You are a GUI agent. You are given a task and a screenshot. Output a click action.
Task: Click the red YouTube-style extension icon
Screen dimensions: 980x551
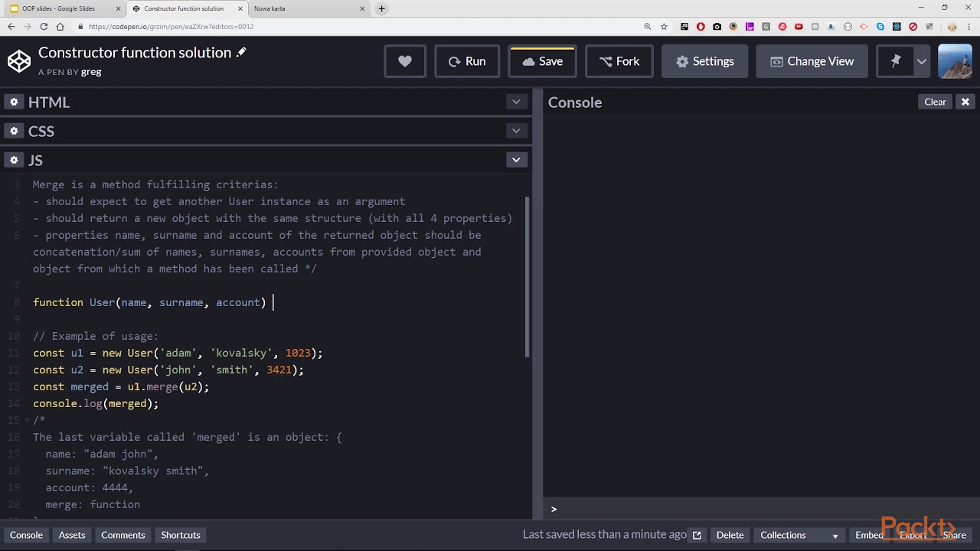(799, 26)
